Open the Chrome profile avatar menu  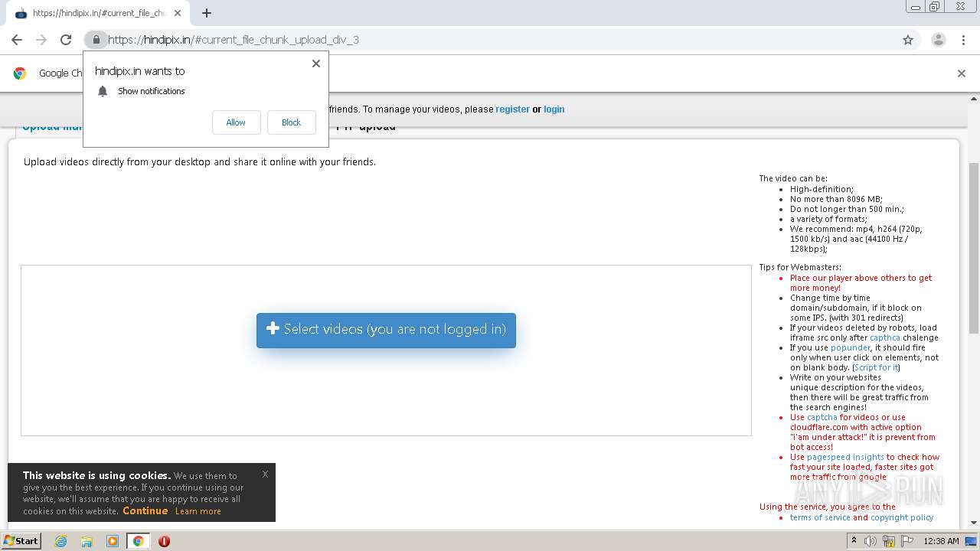tap(939, 40)
